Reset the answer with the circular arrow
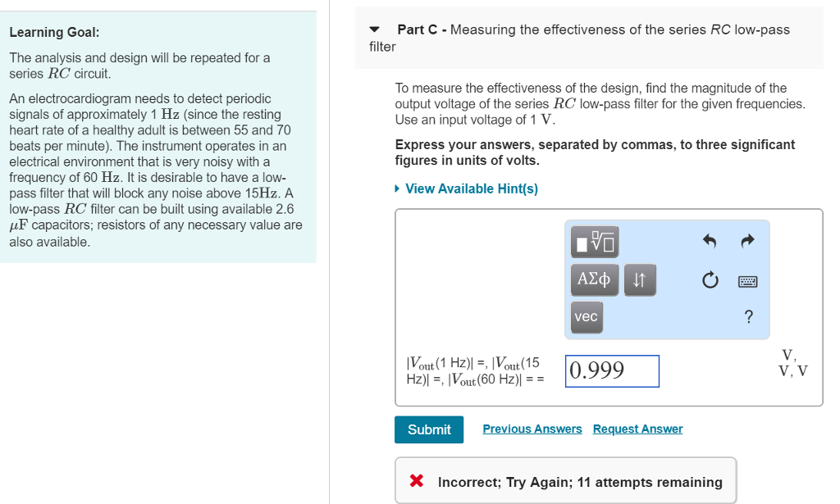The height and width of the screenshot is (504, 840). coord(711,279)
